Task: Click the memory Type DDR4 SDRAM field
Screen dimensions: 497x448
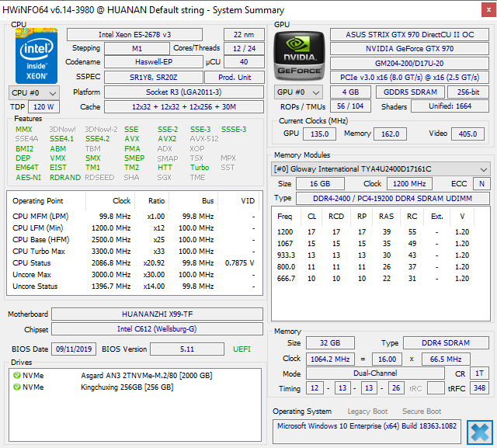Action: [x=446, y=343]
